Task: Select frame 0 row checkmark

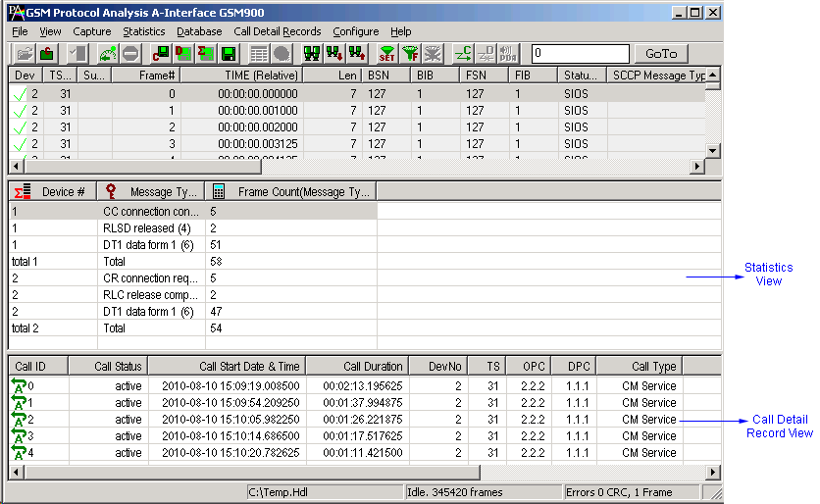Action: click(20, 94)
